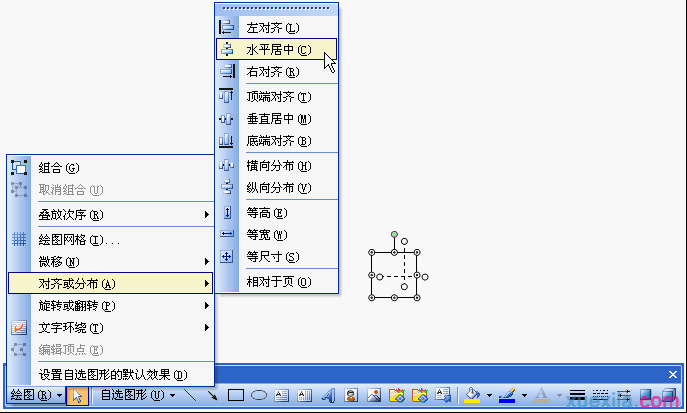Apply 垂直居中 (M) vertical center alignment
687x413 pixels.
(x=276, y=119)
